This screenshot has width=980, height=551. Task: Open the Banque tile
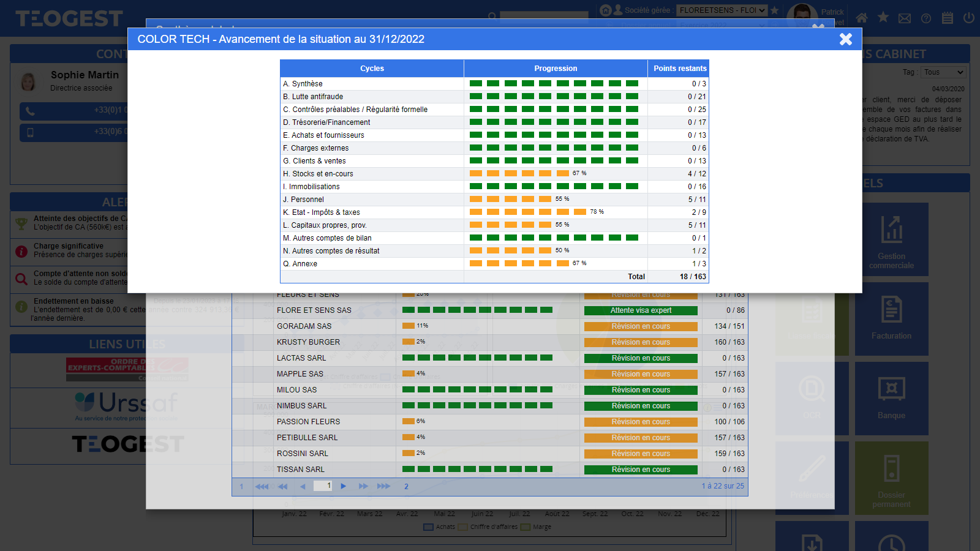tap(891, 399)
